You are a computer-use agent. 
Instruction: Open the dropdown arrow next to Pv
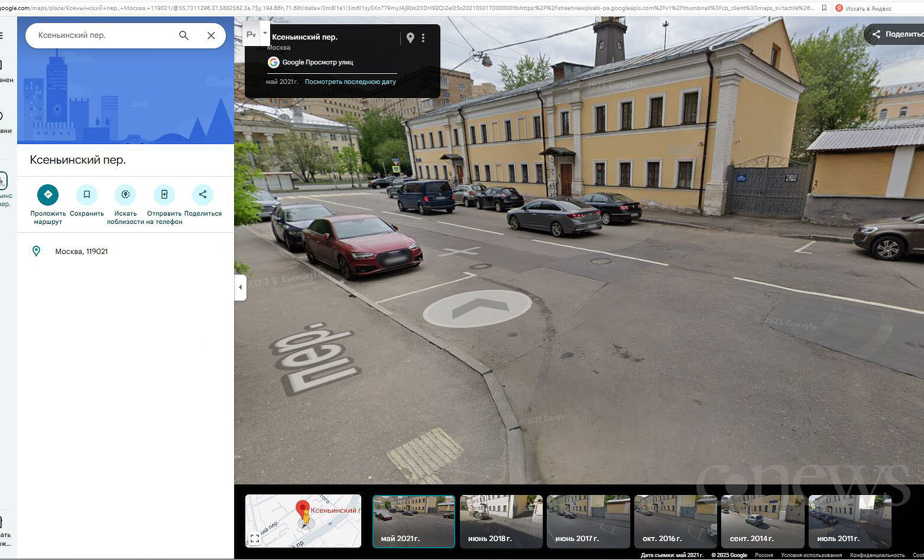coord(265,33)
